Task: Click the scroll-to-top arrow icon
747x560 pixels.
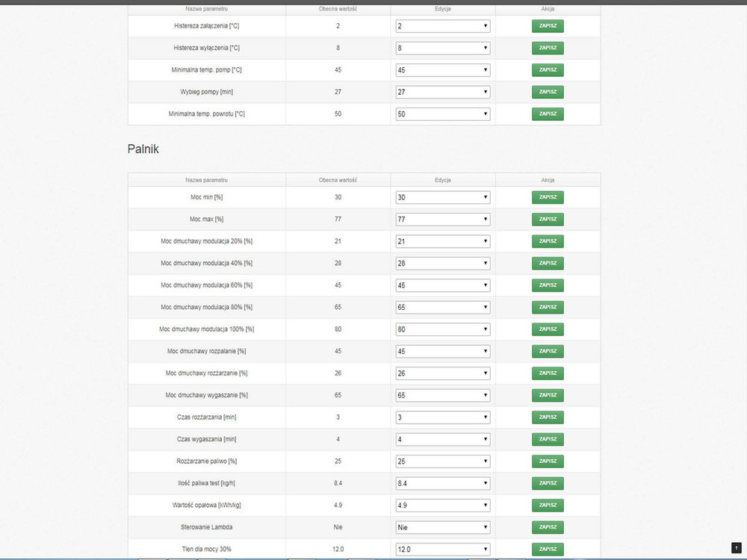Action: 736,548
